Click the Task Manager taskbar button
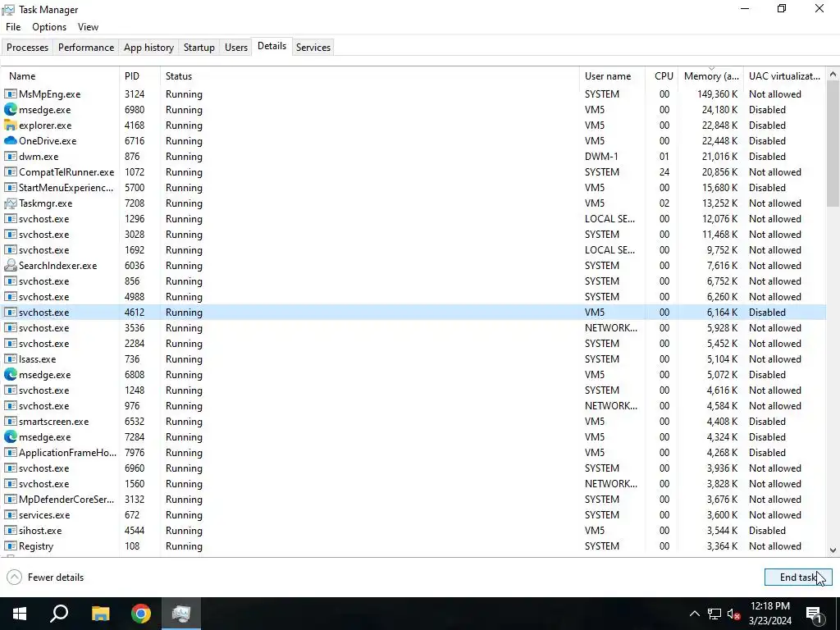 181,614
